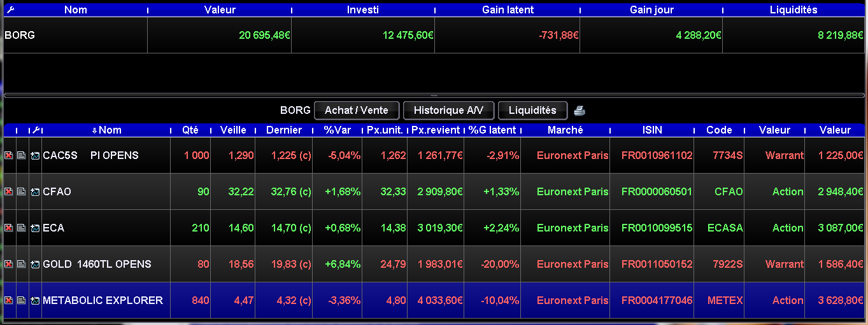Screen dimensions: 868x325
Task: Open the chart icon on the ECA row
Action: pyautogui.click(x=34, y=228)
